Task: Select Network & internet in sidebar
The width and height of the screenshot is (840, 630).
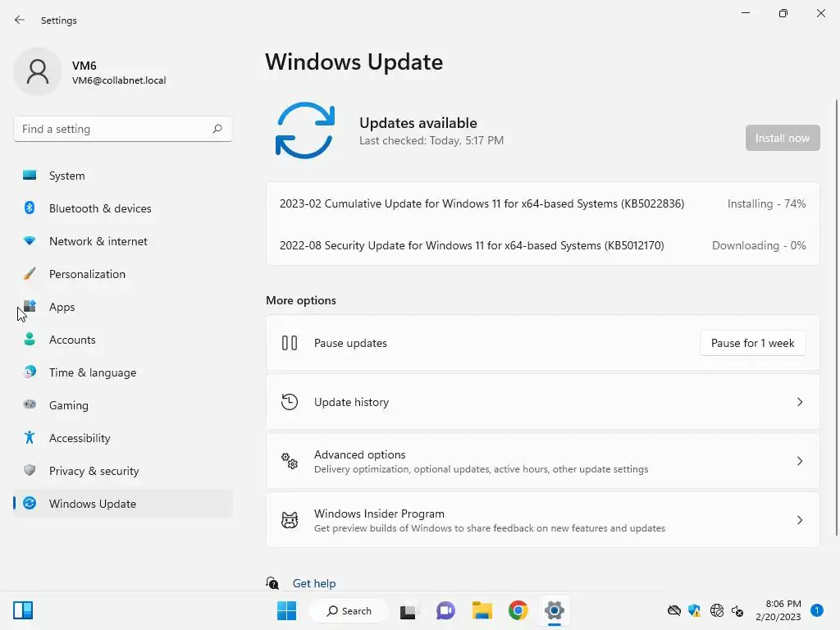Action: (x=123, y=241)
